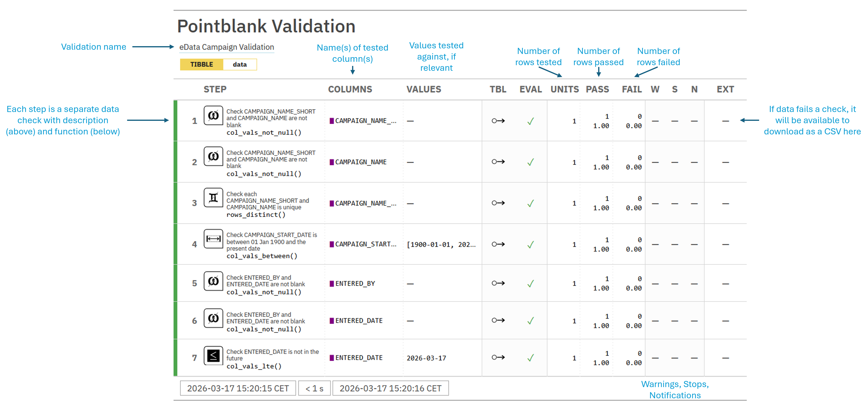Click the data table name badge
The image size is (868, 420).
[x=240, y=64]
